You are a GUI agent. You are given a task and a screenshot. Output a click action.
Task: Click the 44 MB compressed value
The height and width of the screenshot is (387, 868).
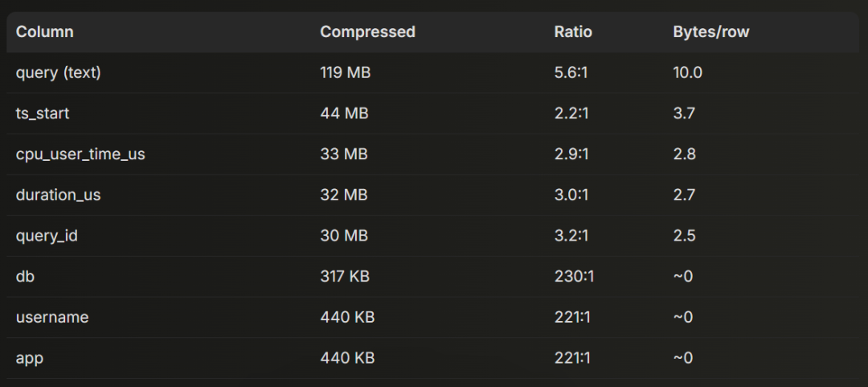[x=344, y=113]
